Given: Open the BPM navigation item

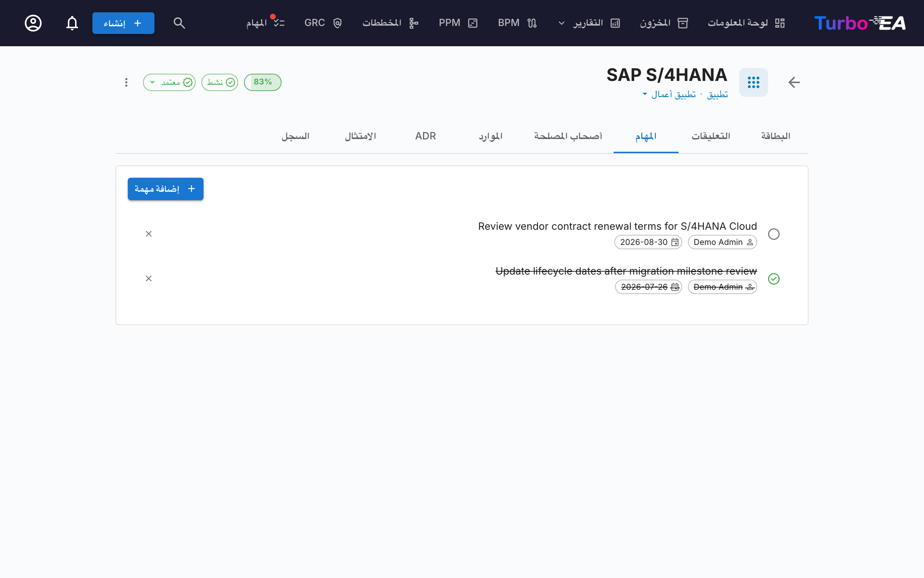Looking at the screenshot, I should click(517, 23).
